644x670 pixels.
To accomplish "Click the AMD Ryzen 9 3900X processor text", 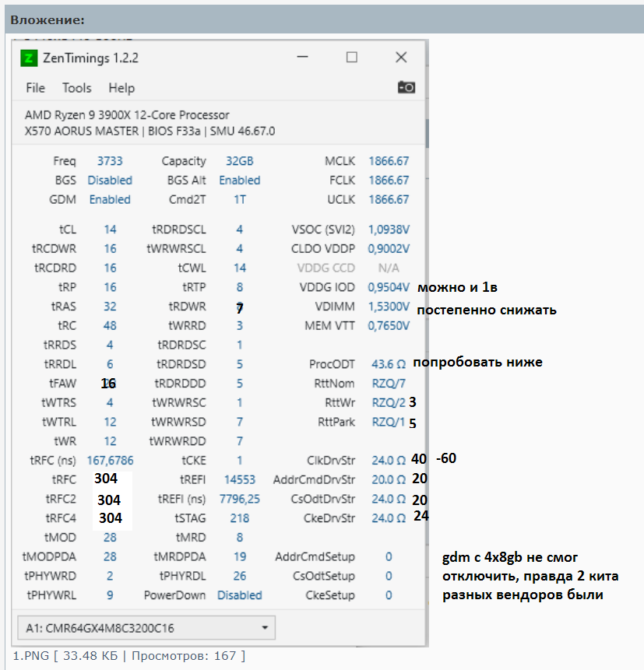I will coord(127,115).
